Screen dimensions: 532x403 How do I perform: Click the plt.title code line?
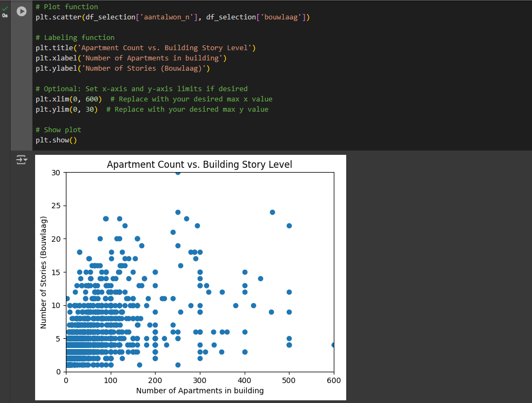(145, 48)
